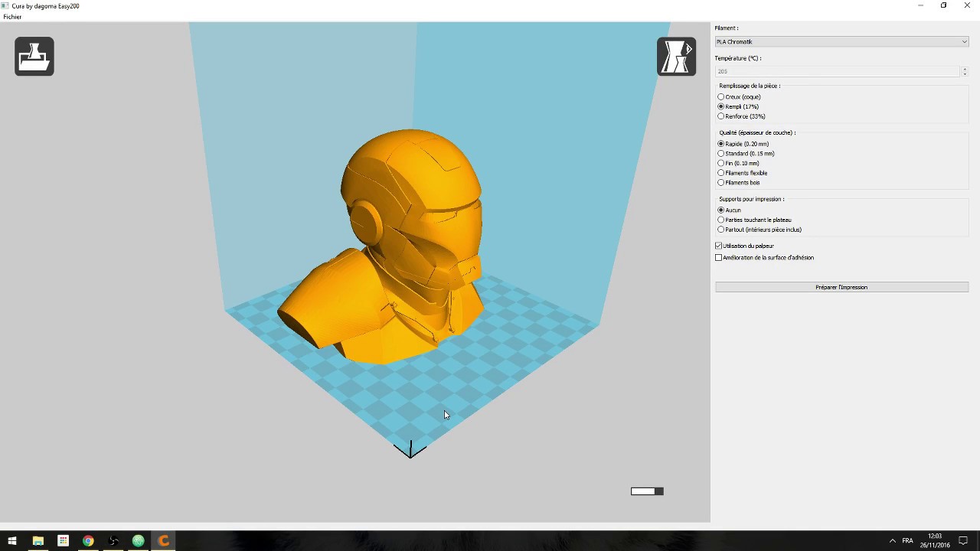Open the Filament PLA Chromatik dropdown
Viewport: 980px width, 551px height.
[841, 42]
